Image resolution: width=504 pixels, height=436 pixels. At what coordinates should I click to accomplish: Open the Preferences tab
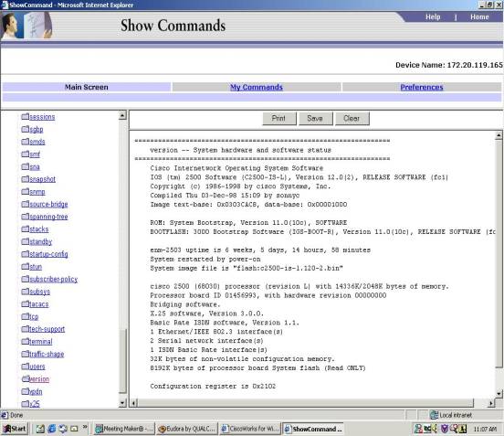tap(422, 87)
